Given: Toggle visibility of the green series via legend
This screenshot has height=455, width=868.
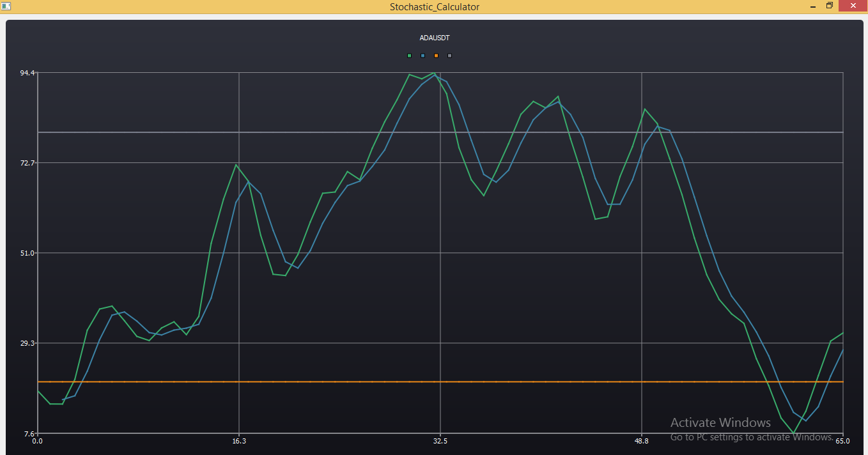Looking at the screenshot, I should click(x=409, y=56).
